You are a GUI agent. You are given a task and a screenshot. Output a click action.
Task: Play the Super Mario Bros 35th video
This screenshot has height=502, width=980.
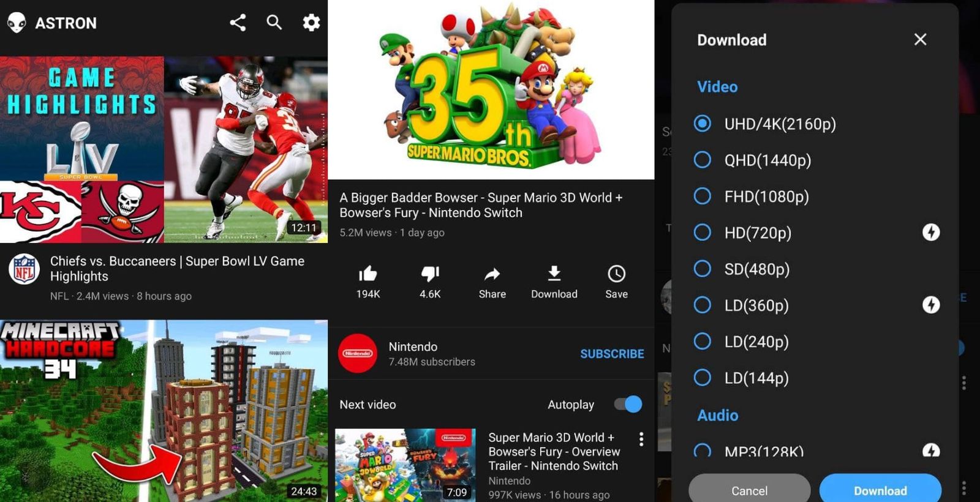[x=491, y=89]
